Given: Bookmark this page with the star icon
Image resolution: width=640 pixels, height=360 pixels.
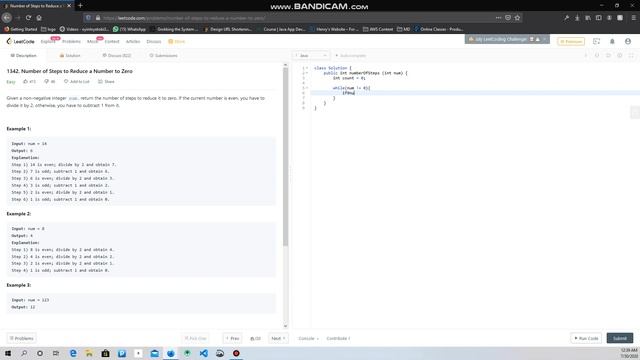Looking at the screenshot, I should pos(518,18).
